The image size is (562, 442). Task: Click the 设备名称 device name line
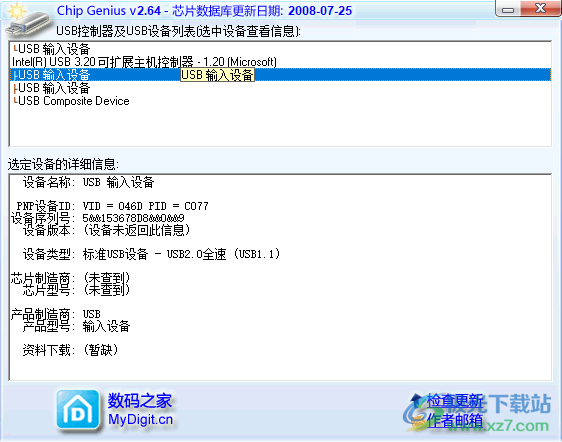[x=89, y=182]
